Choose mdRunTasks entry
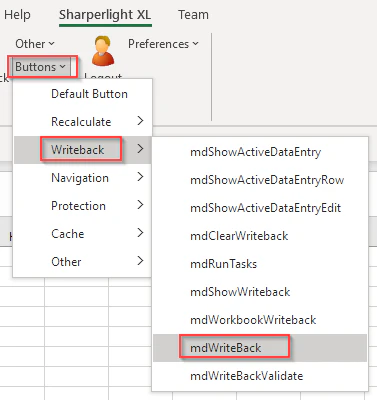 260,264
